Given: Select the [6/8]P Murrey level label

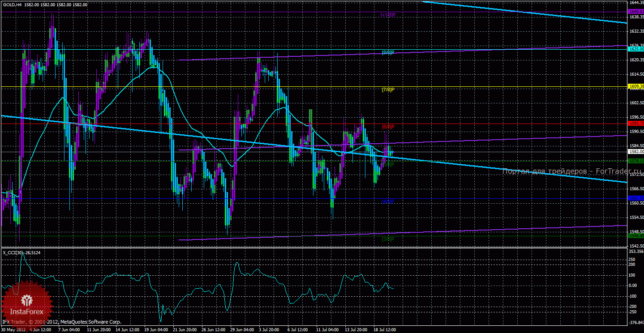Looking at the screenshot, I should (388, 127).
